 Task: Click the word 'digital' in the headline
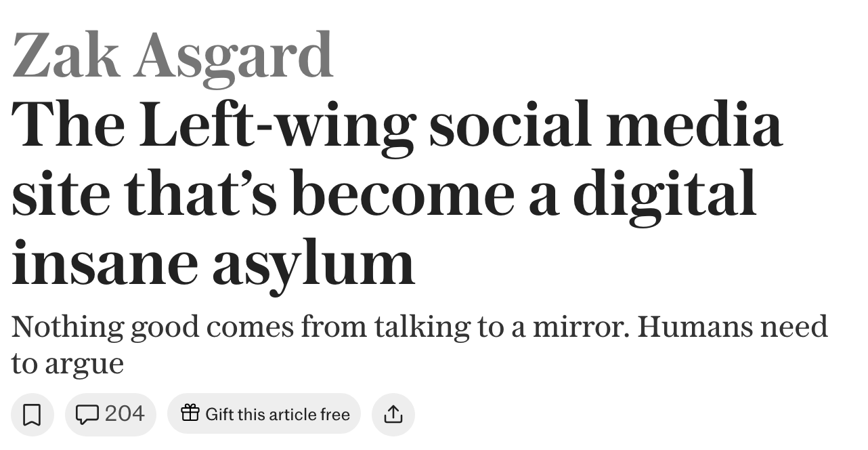pos(664,193)
